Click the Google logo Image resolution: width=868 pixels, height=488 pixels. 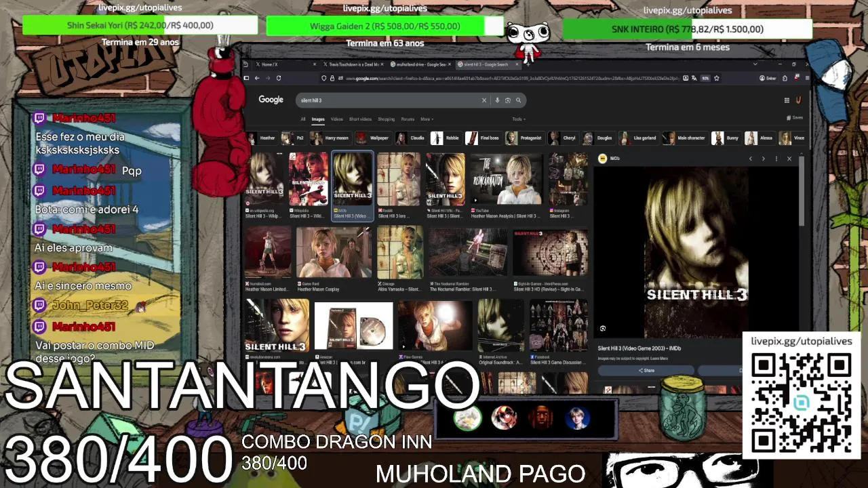coord(271,100)
